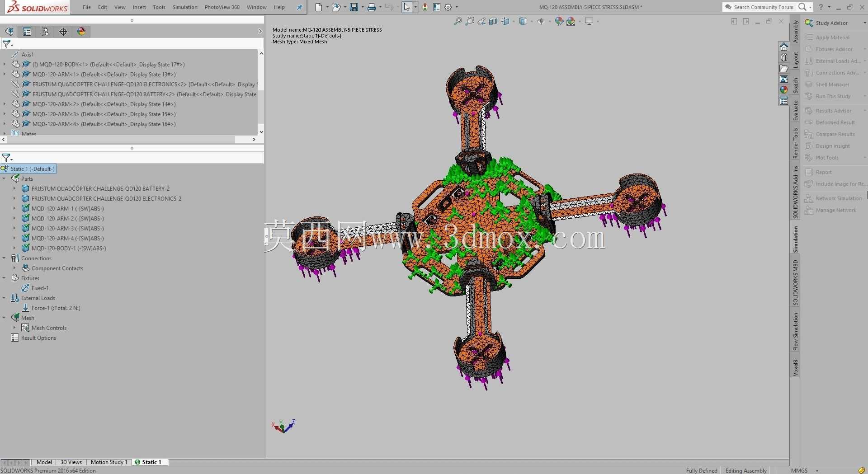Open the Appearances sphere icon in task pane

pyautogui.click(x=784, y=89)
